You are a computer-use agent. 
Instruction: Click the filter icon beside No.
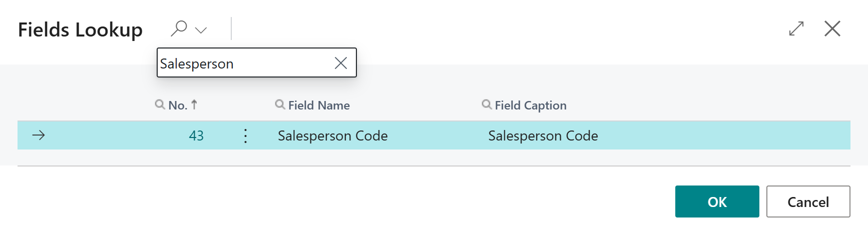pyautogui.click(x=160, y=104)
